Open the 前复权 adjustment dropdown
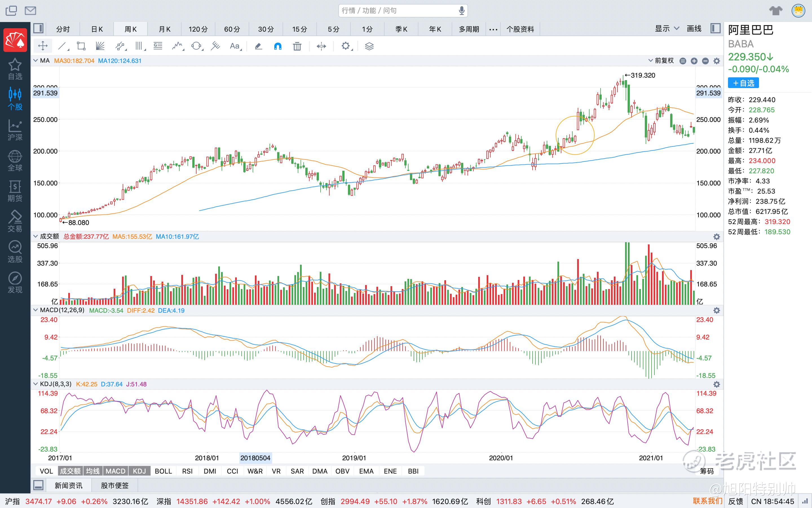Image resolution: width=812 pixels, height=508 pixels. point(661,60)
